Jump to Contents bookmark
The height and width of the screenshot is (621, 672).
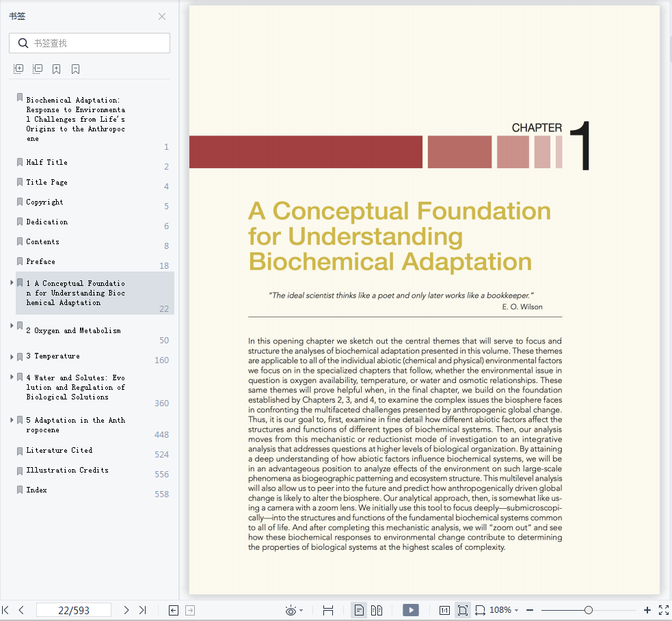pyautogui.click(x=42, y=241)
